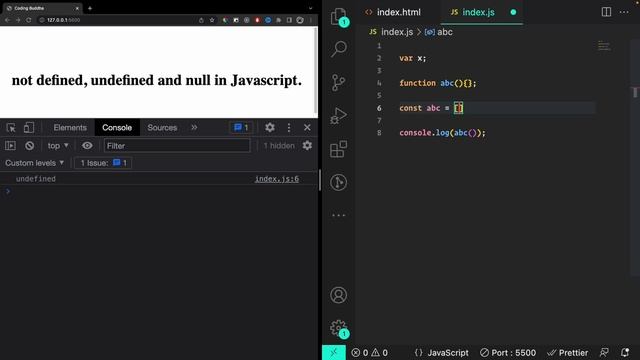The height and width of the screenshot is (360, 640).
Task: Open the VS Code Explorer view
Action: [339, 16]
